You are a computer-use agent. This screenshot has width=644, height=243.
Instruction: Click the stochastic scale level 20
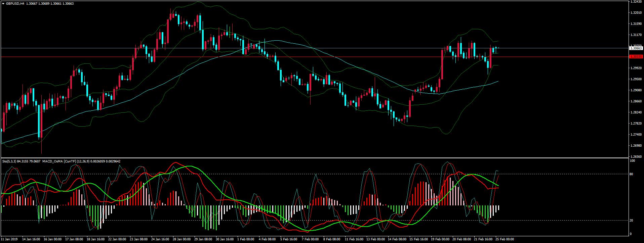click(632, 220)
